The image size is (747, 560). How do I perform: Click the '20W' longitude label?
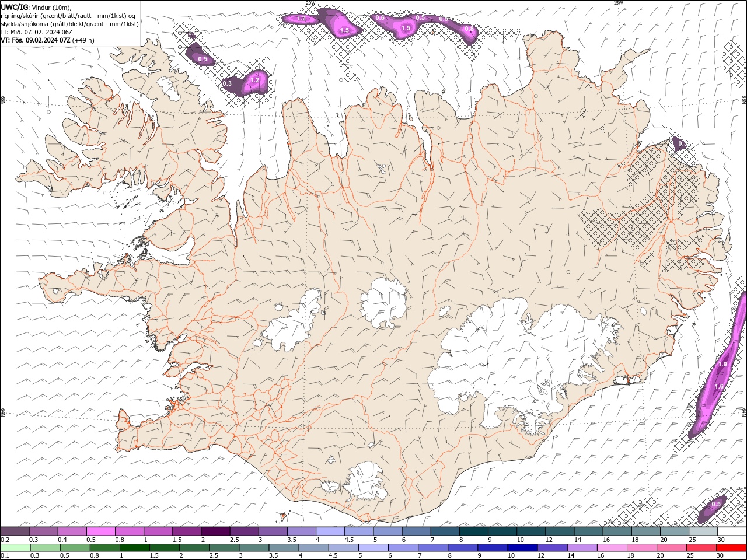[310, 3]
